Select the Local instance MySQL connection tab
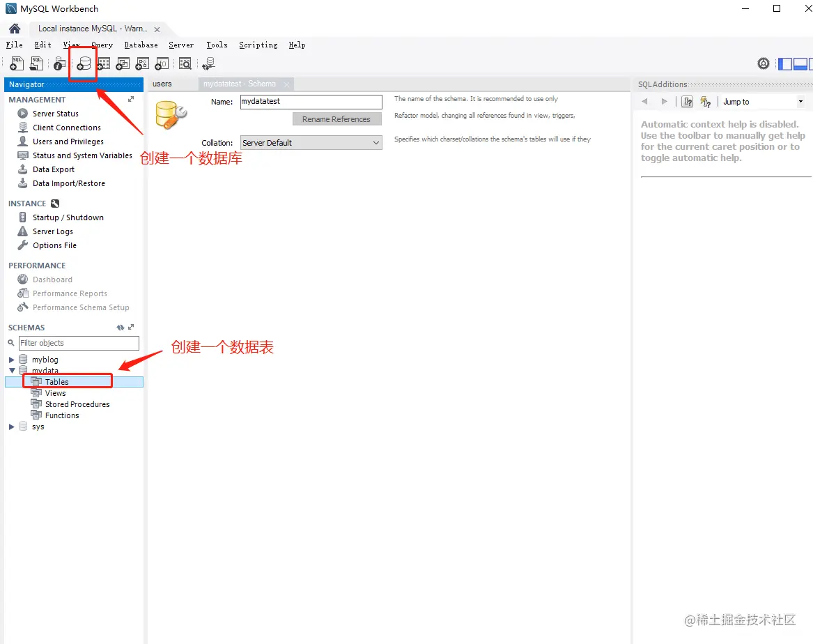Screen dimensions: 813x644 tap(93, 29)
